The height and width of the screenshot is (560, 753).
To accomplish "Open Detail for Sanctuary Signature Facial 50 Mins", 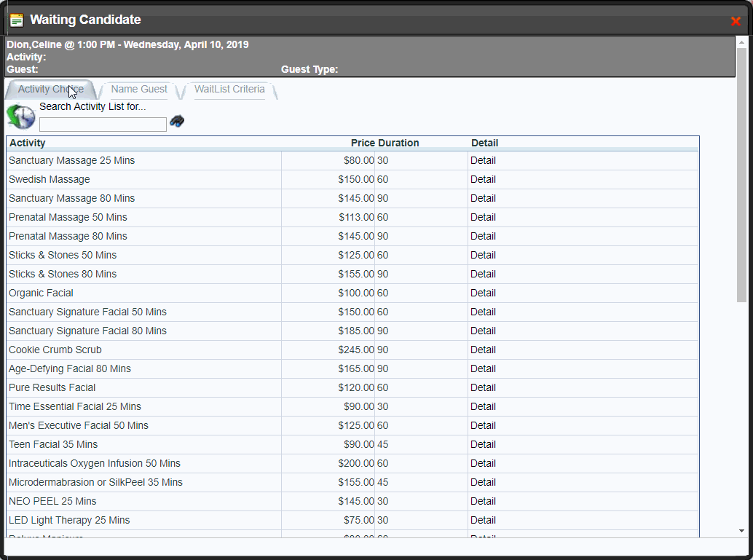I will coord(483,312).
